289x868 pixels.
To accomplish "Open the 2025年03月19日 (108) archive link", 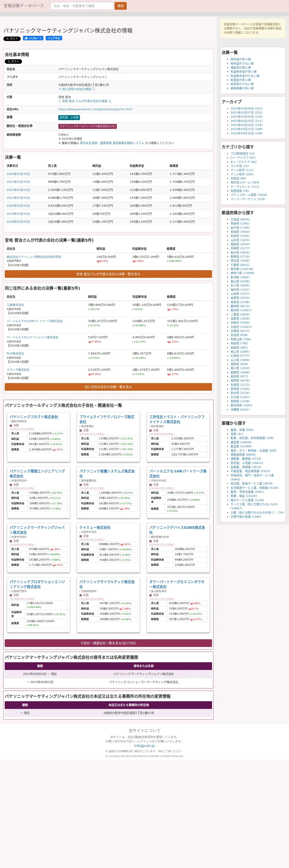I will (246, 133).
